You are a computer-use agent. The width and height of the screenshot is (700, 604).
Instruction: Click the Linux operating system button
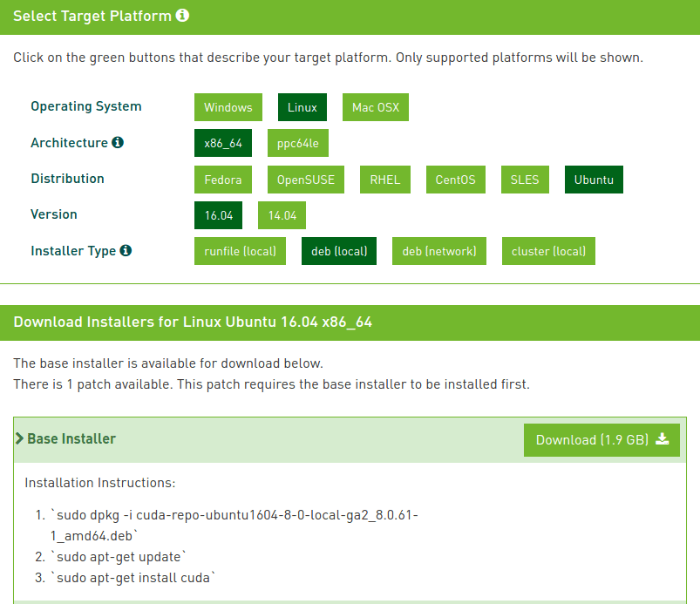(302, 107)
